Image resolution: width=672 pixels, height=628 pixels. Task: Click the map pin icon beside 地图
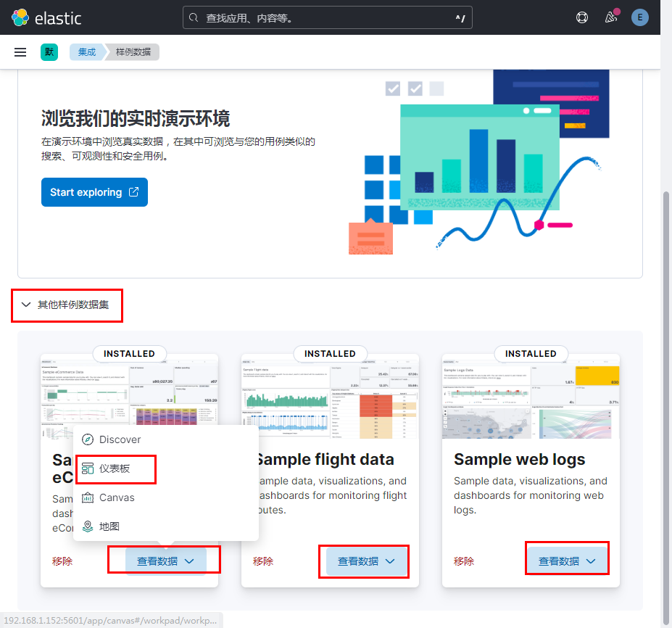[88, 526]
